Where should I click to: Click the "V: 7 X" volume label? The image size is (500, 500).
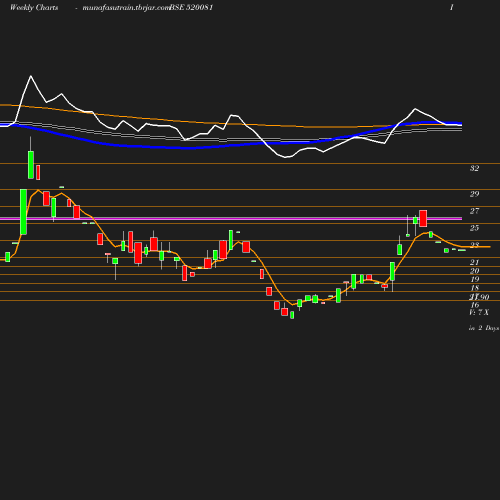point(479,313)
